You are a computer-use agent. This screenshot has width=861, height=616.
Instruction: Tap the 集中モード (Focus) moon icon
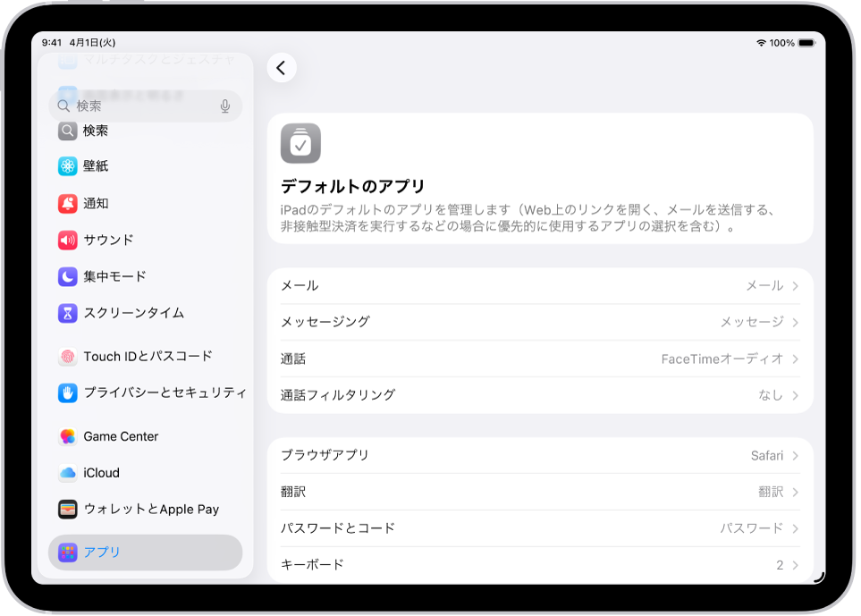pyautogui.click(x=69, y=276)
